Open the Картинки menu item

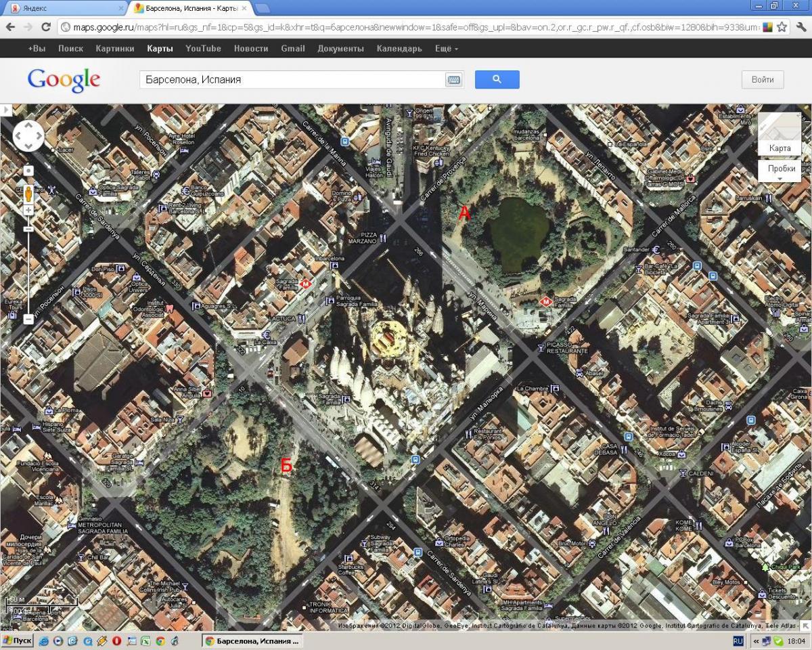(x=115, y=49)
